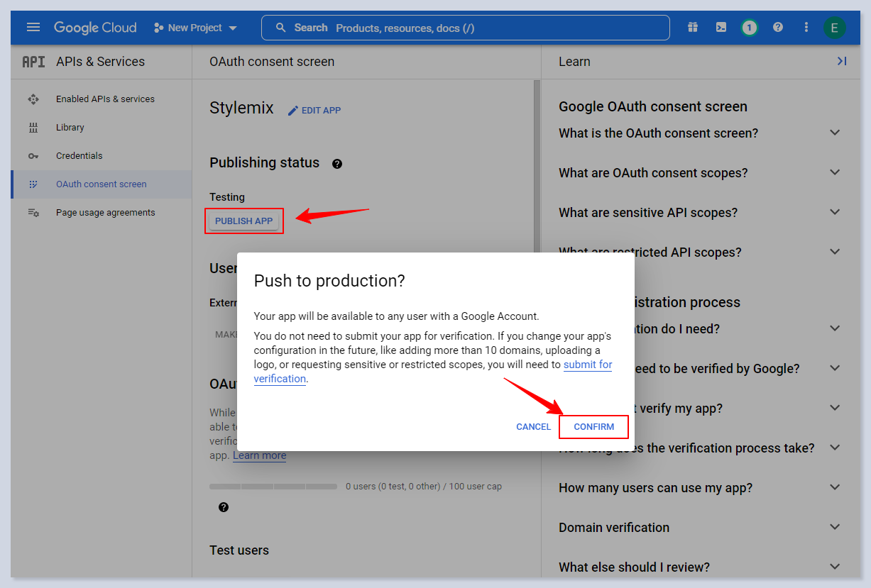Open the account avatar E
871x588 pixels.
click(834, 28)
